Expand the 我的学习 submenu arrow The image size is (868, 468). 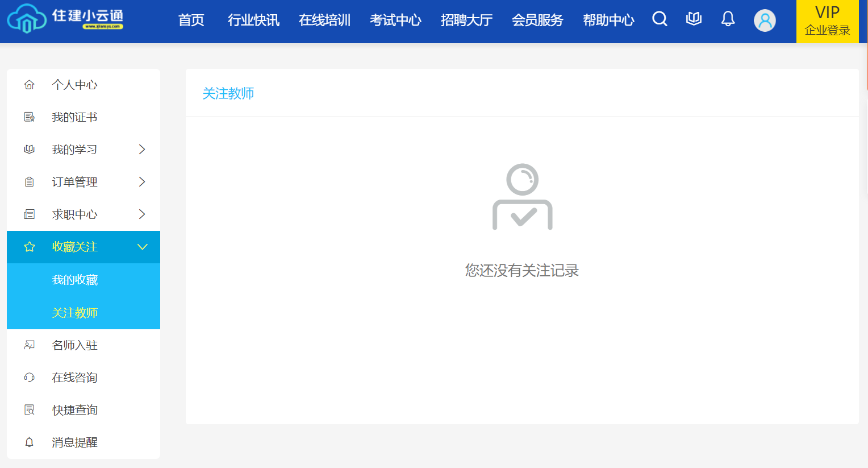coord(142,150)
